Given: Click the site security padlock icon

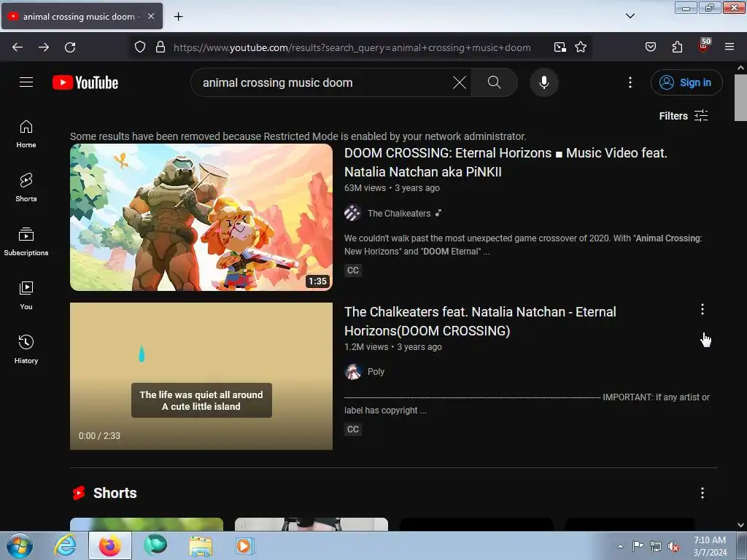Looking at the screenshot, I should point(160,47).
